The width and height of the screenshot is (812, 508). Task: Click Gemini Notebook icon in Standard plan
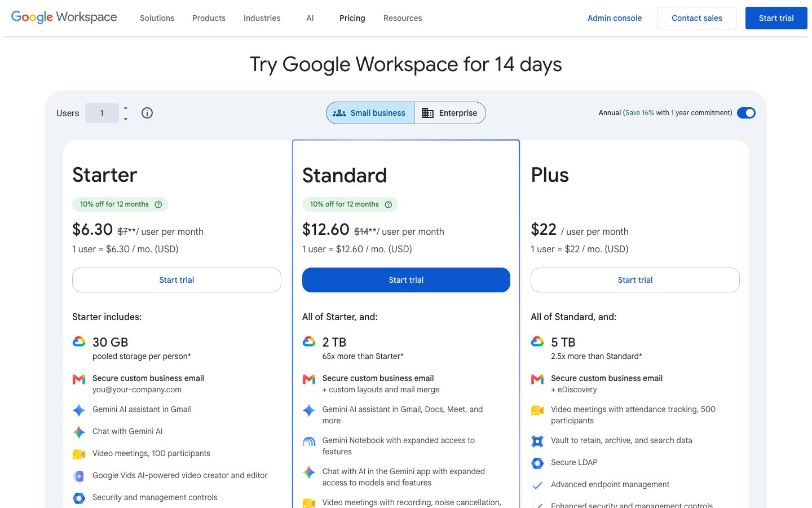tap(309, 441)
